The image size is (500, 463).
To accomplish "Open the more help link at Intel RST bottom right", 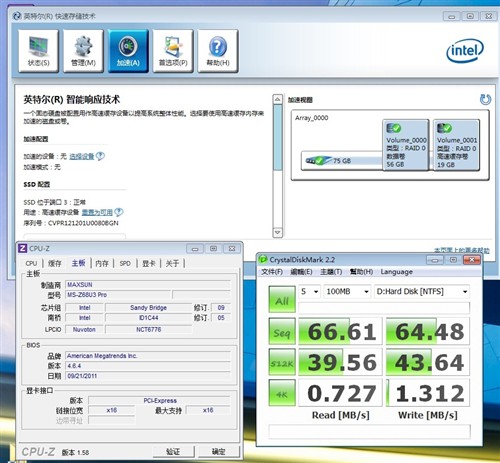I will click(x=462, y=250).
